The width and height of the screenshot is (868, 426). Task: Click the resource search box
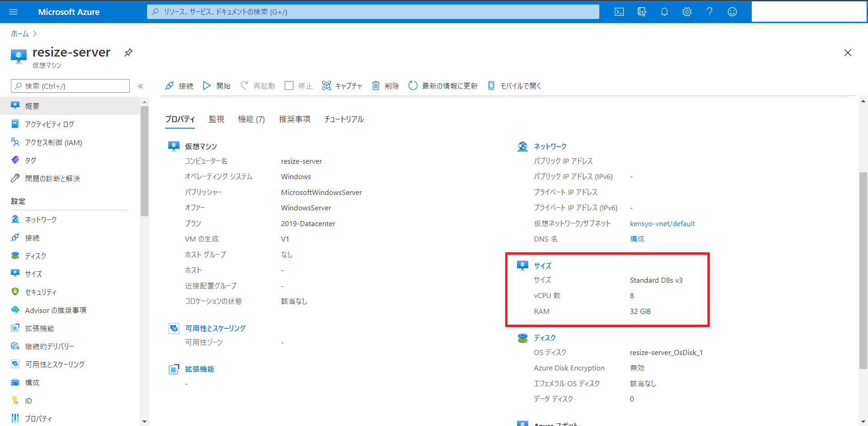point(373,12)
